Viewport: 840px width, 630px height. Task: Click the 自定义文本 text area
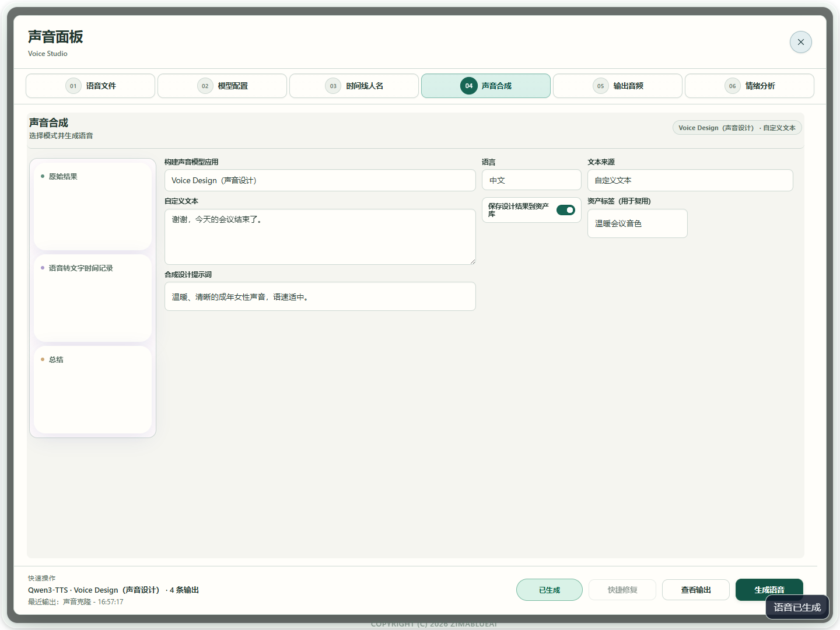pos(320,237)
